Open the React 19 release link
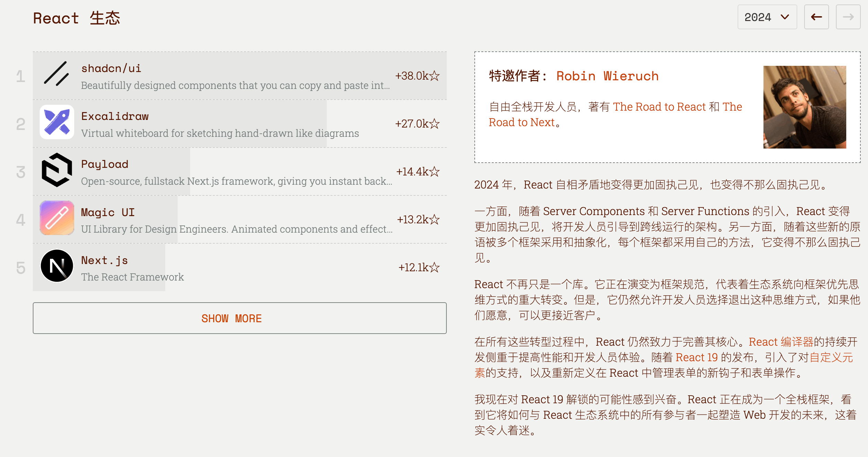This screenshot has width=868, height=457. (697, 357)
